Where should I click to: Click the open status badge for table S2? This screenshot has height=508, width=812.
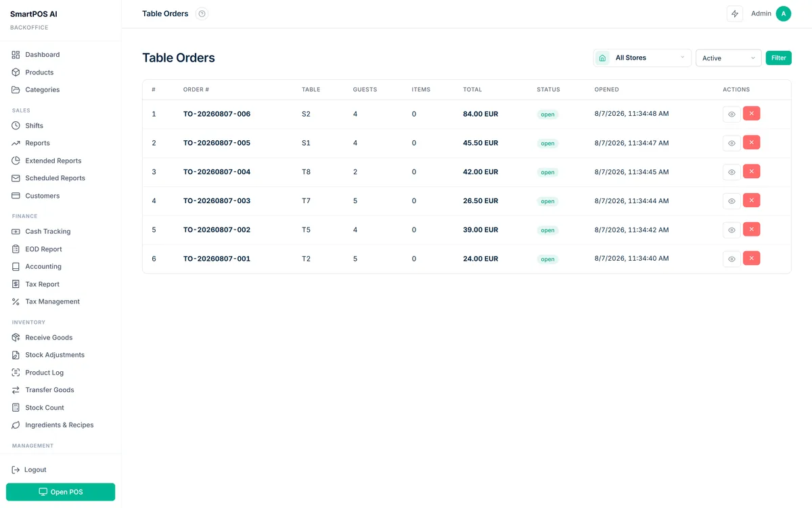[x=547, y=114]
